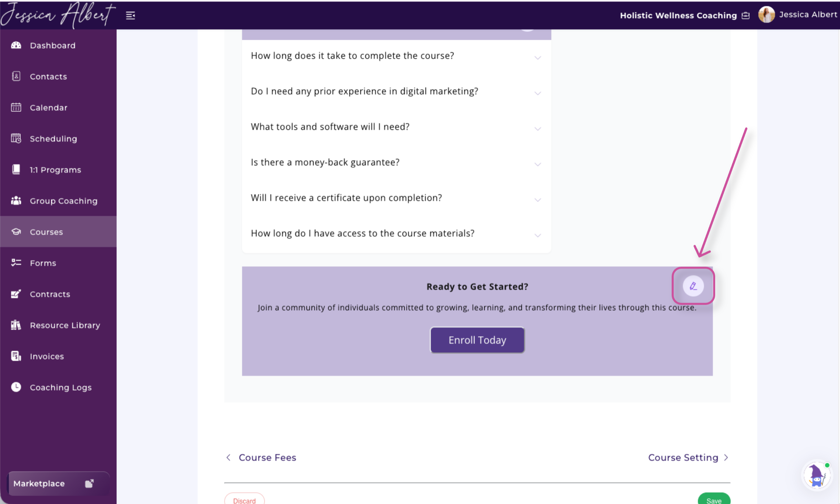
Task: Click the Marketplace external link icon
Action: click(89, 483)
